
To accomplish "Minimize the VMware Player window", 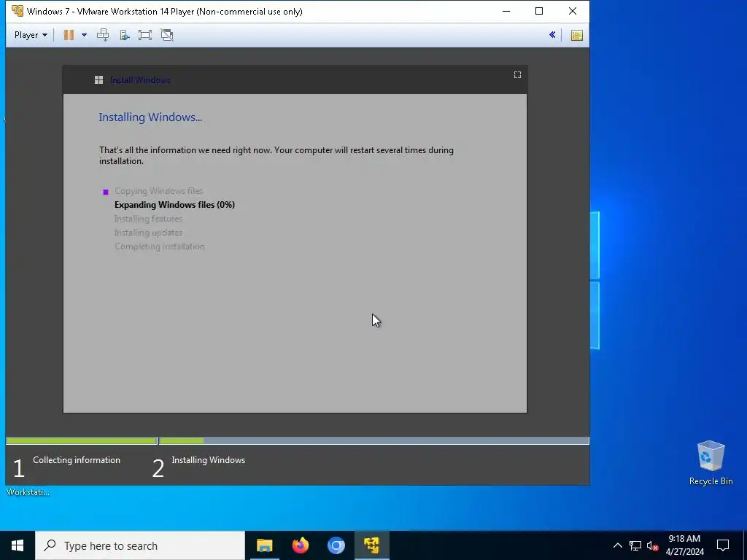I will [x=506, y=11].
